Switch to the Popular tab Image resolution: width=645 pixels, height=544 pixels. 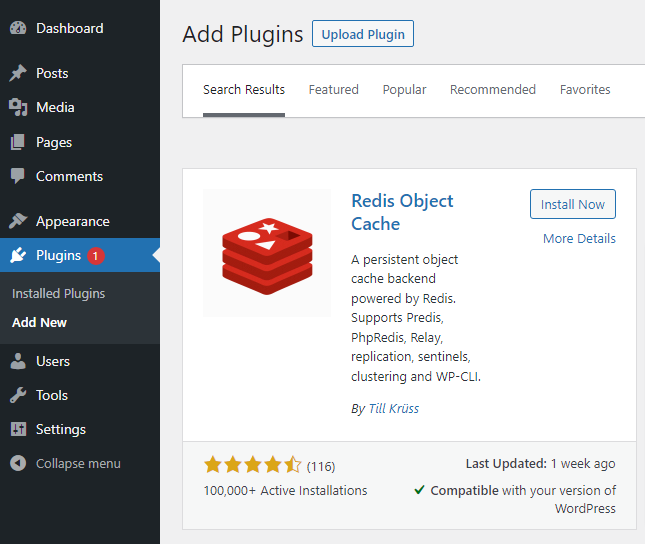tap(404, 89)
